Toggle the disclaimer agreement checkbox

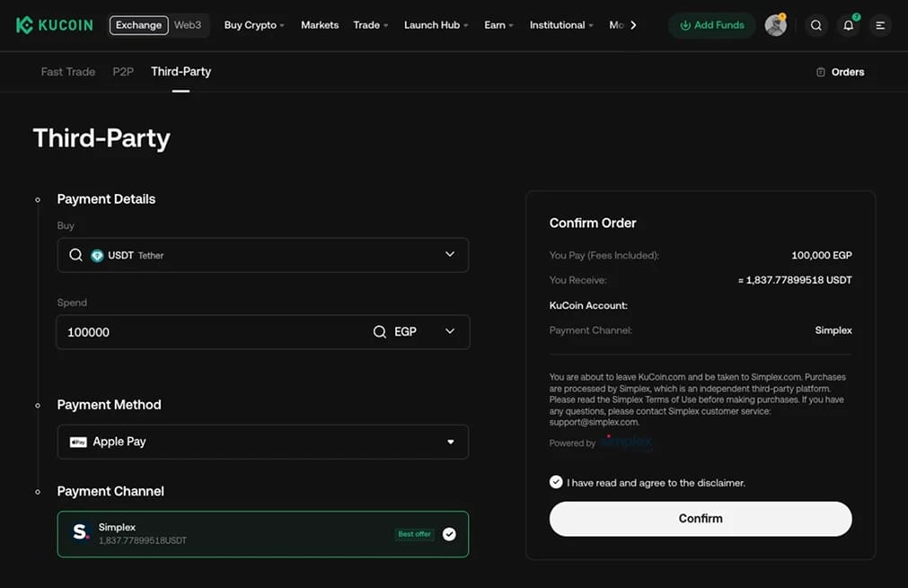point(556,482)
